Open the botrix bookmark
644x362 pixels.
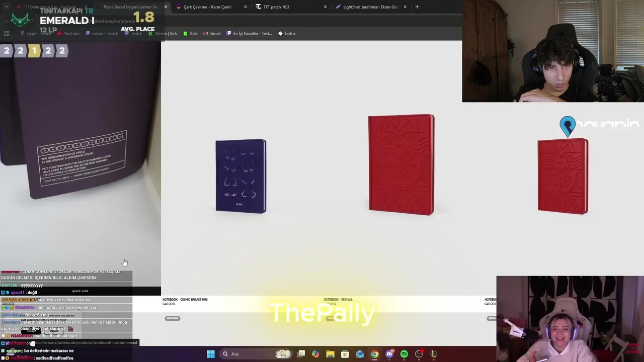287,34
